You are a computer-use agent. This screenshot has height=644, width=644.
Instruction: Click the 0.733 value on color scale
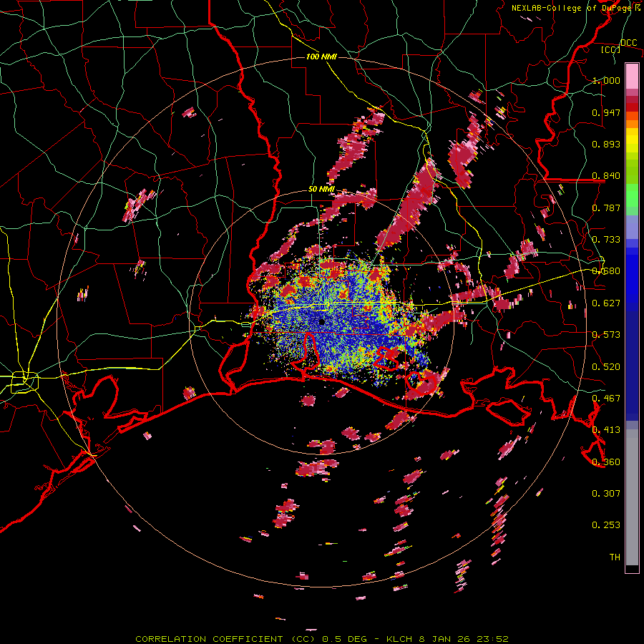coord(606,240)
